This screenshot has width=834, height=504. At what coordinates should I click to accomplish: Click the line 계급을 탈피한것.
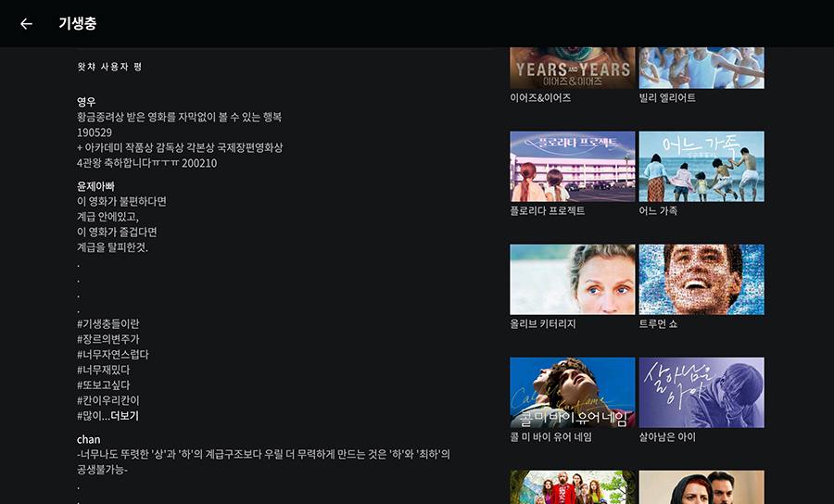coord(113,247)
